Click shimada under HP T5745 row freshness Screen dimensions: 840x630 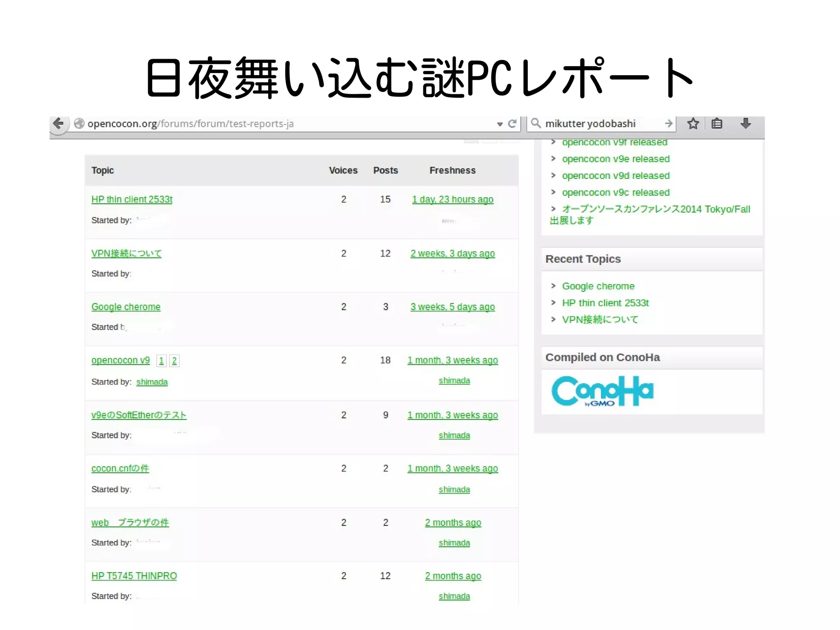454,596
